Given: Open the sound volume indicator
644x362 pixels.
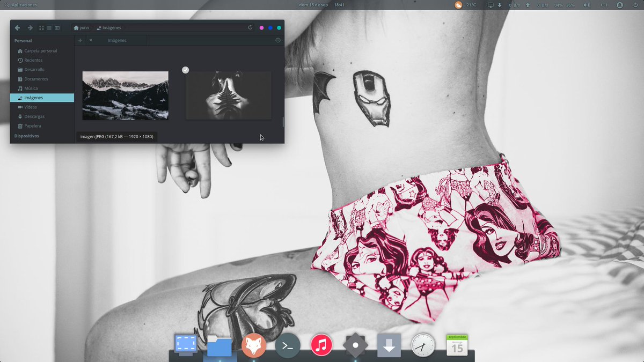Looking at the screenshot, I should point(587,5).
